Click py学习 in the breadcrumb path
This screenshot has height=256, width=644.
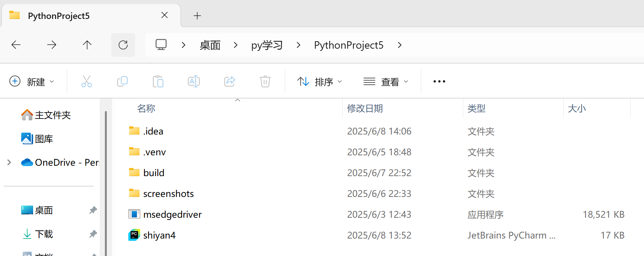pyautogui.click(x=267, y=45)
